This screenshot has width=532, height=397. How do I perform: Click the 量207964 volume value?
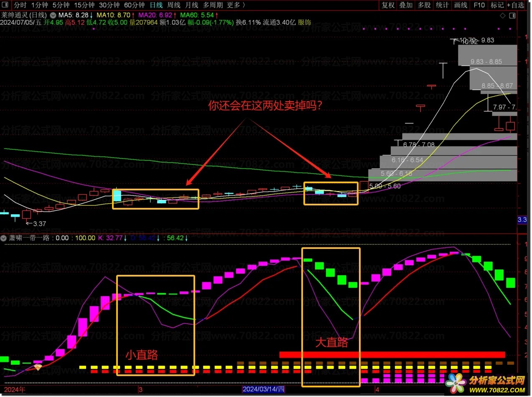point(143,23)
